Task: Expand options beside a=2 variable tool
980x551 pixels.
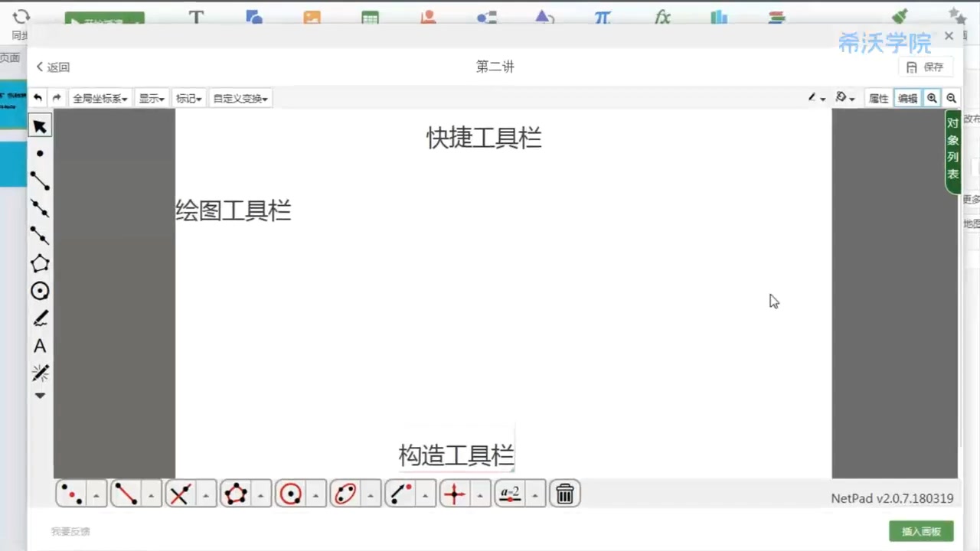Action: click(534, 495)
